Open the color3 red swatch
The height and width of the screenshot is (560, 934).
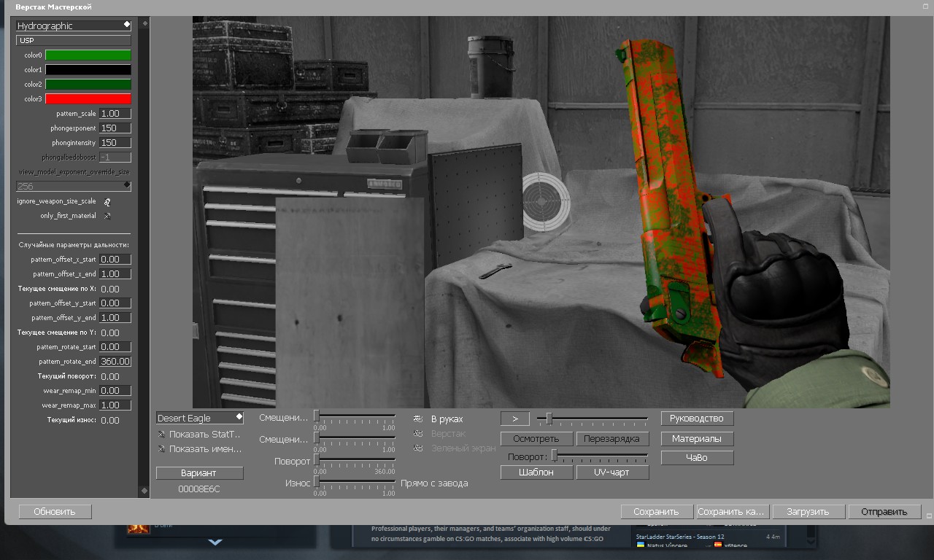coord(88,99)
